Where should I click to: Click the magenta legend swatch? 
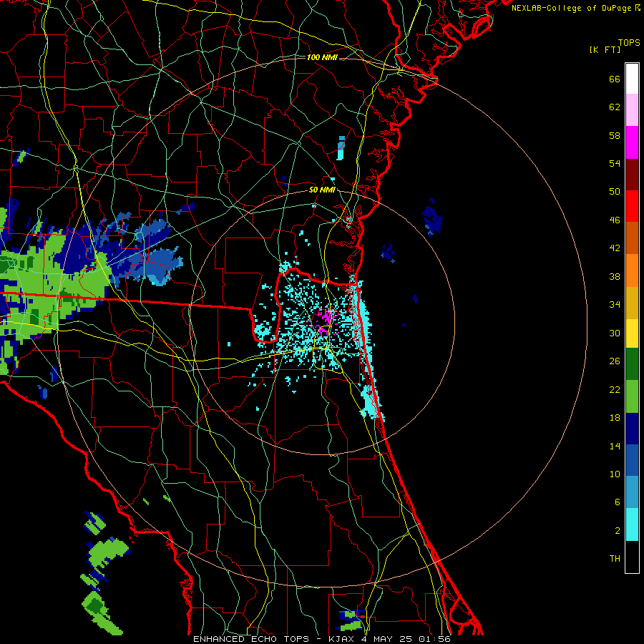pyautogui.click(x=632, y=142)
